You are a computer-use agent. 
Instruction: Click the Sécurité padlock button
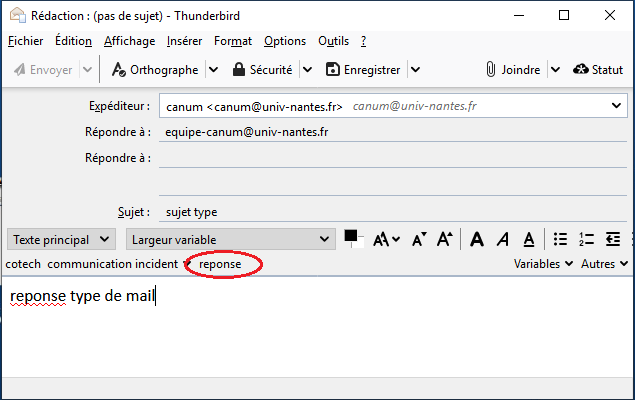(263, 70)
